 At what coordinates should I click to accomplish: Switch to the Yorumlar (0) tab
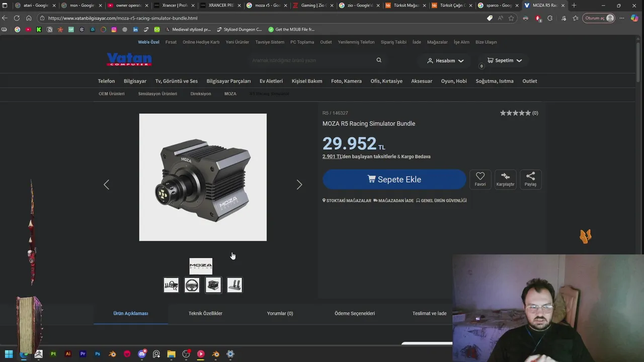[x=280, y=313]
